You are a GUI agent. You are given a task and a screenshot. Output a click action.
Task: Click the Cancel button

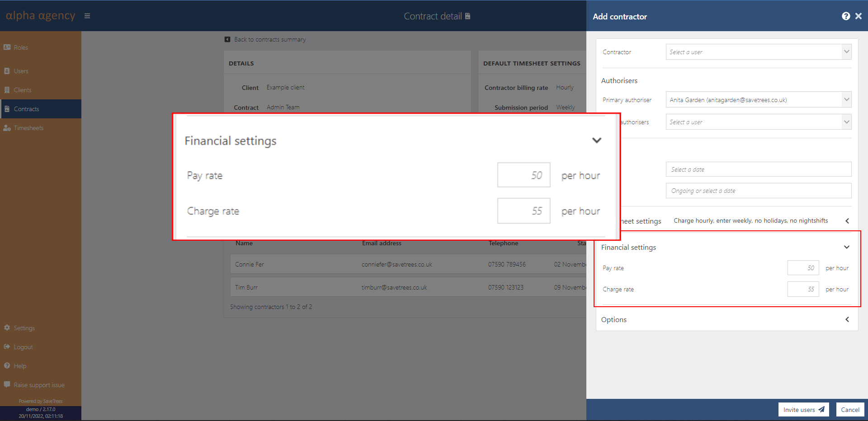[850, 410]
